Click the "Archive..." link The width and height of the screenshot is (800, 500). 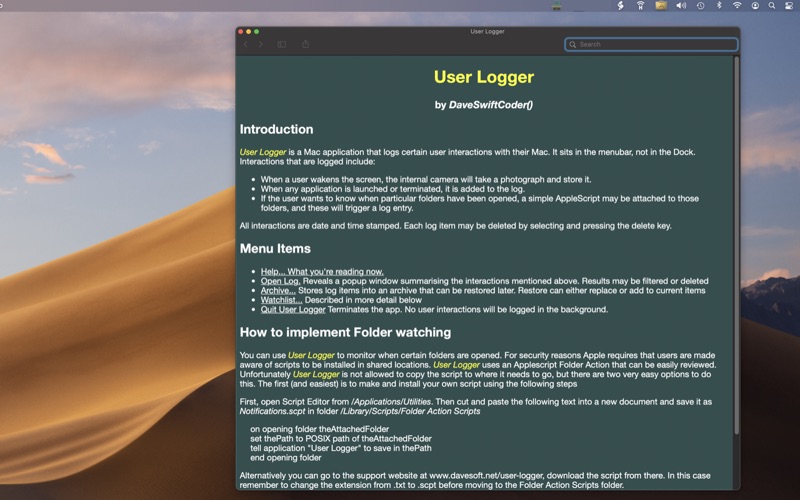click(278, 290)
